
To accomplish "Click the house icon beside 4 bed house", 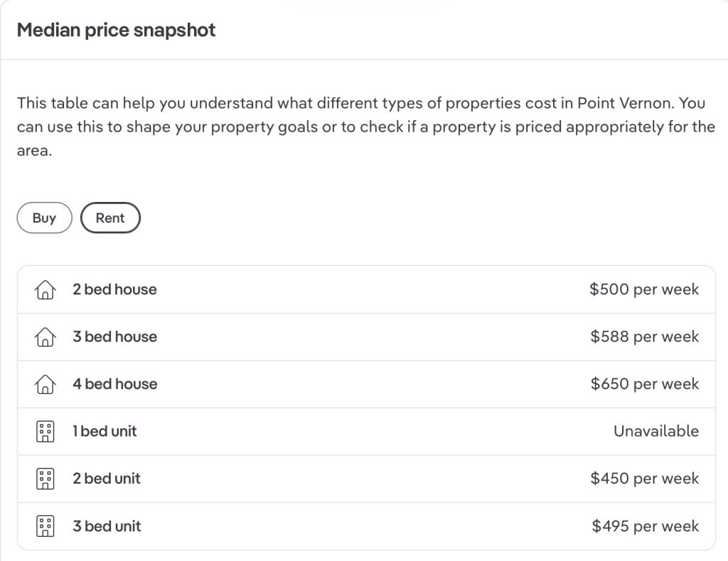I will tap(45, 385).
